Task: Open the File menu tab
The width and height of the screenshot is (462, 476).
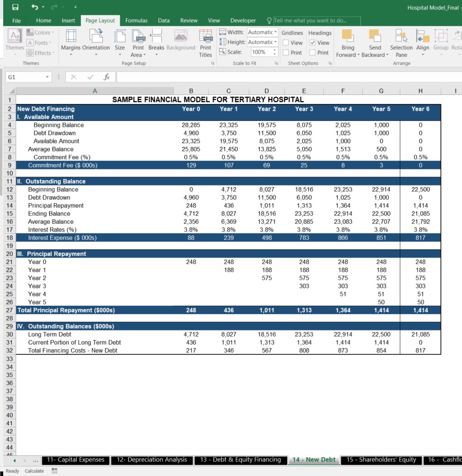Action: [16, 21]
